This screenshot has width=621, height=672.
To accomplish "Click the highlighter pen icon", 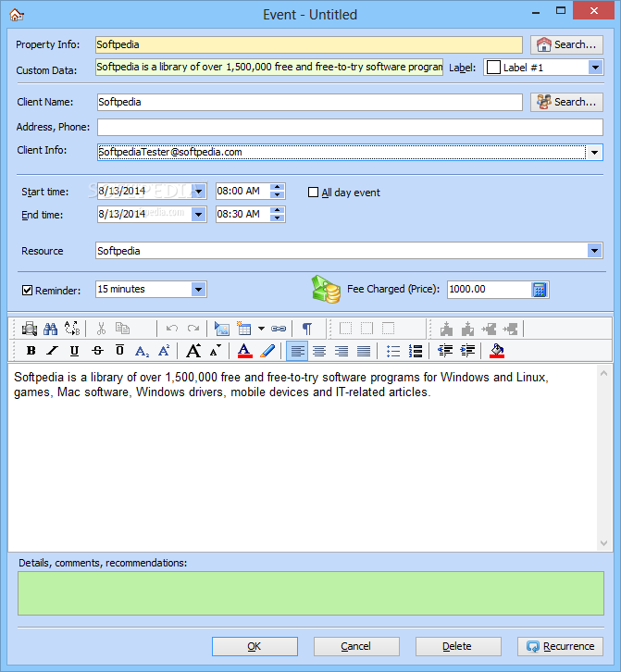I will pyautogui.click(x=267, y=351).
